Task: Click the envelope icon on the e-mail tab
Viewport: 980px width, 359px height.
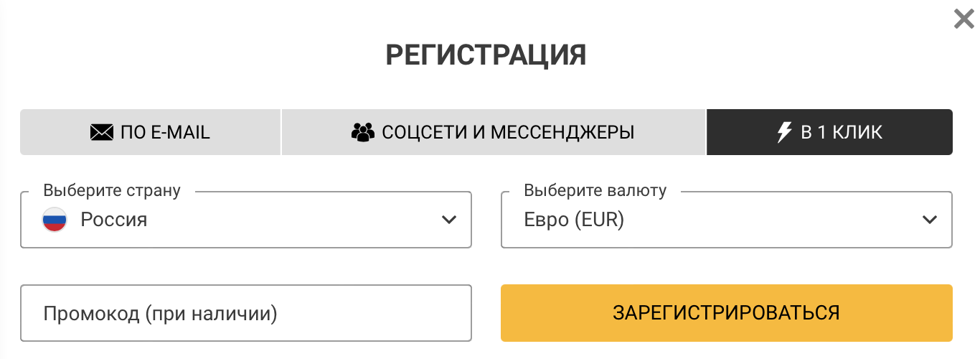Action: click(x=102, y=133)
